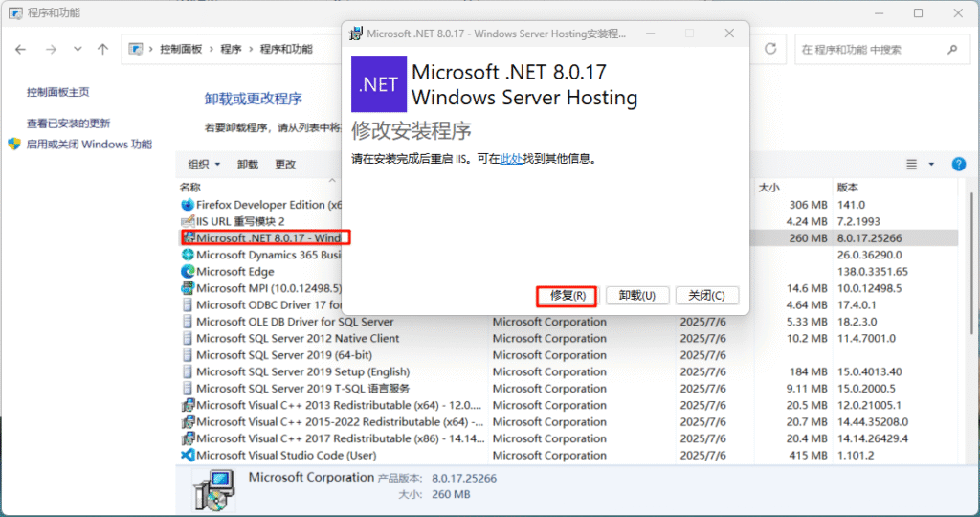Click 程序和功能 window title bar icon
The width and height of the screenshot is (980, 517).
tap(15, 12)
